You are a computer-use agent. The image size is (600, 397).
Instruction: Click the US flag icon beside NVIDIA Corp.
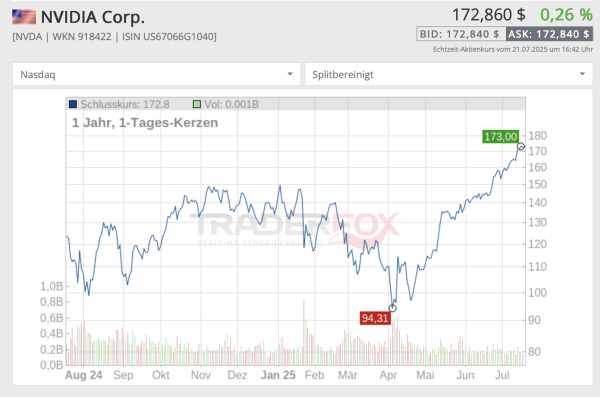[24, 17]
